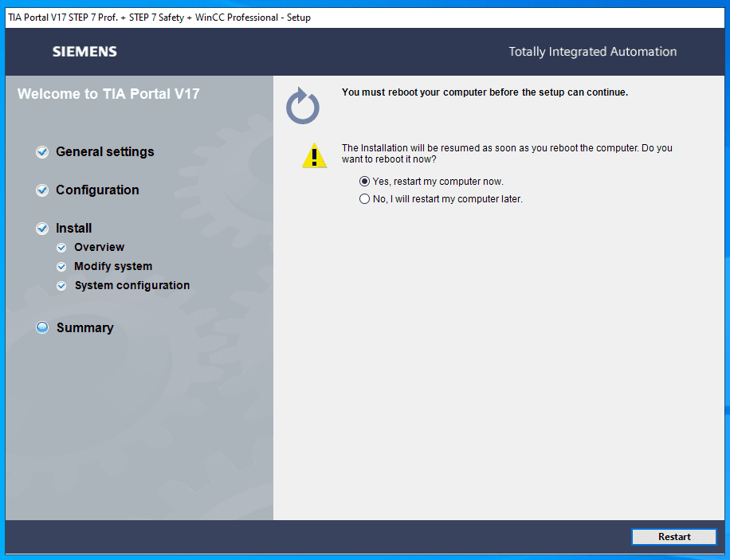Click the 'Installation will be resumed' text
Viewport: 730px width, 560px height.
[x=507, y=154]
